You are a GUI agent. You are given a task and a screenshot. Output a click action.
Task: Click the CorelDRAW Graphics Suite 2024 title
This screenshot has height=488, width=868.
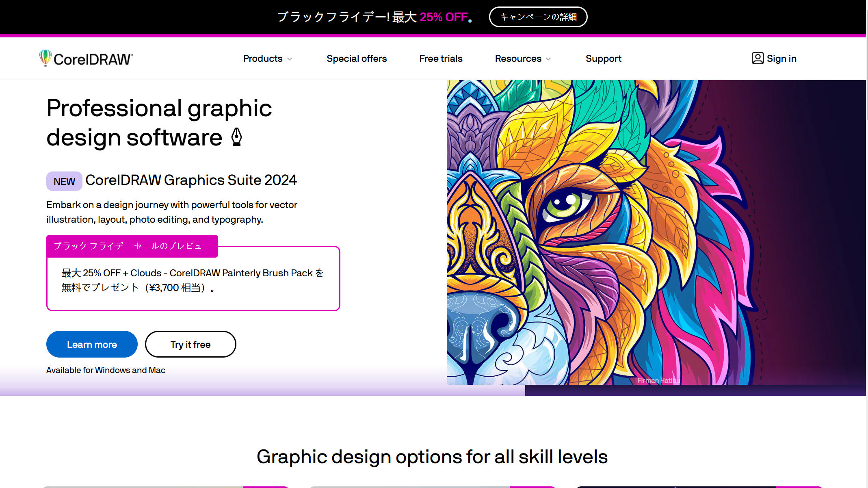[x=191, y=180]
